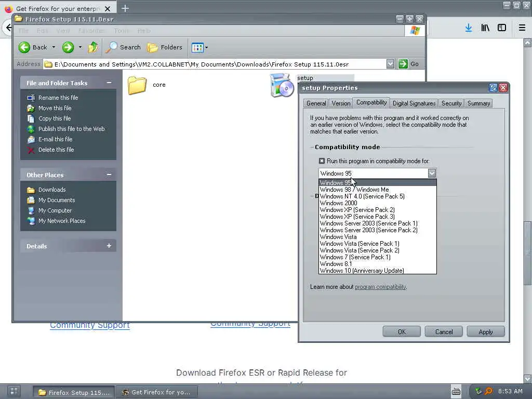This screenshot has width=532, height=399.
Task: Toggle Firefox sidebar icon
Action: 502,28
